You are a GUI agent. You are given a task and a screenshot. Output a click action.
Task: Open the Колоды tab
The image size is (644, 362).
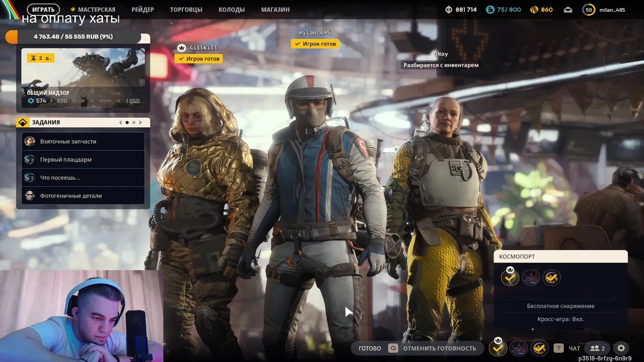[232, 10]
